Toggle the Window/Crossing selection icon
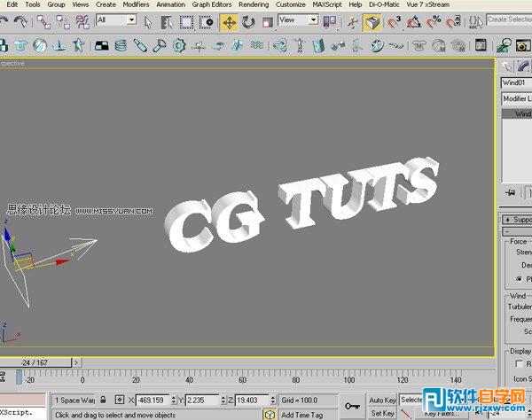The height and width of the screenshot is (420, 532). (x=206, y=23)
